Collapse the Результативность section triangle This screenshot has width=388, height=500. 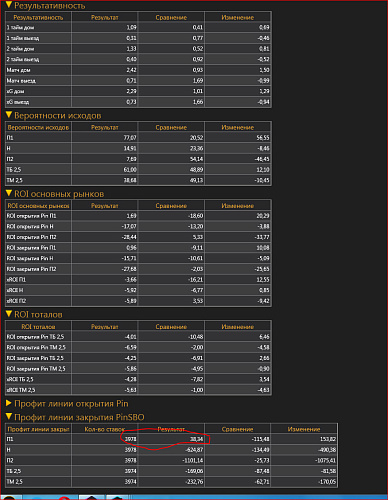click(9, 5)
